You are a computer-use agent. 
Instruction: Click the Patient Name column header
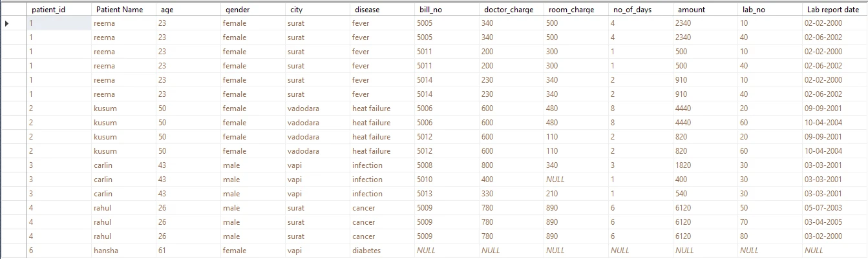coord(120,10)
